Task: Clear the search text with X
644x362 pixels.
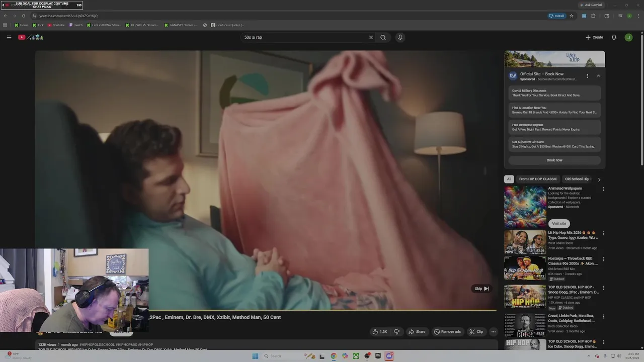Action: 371,37
